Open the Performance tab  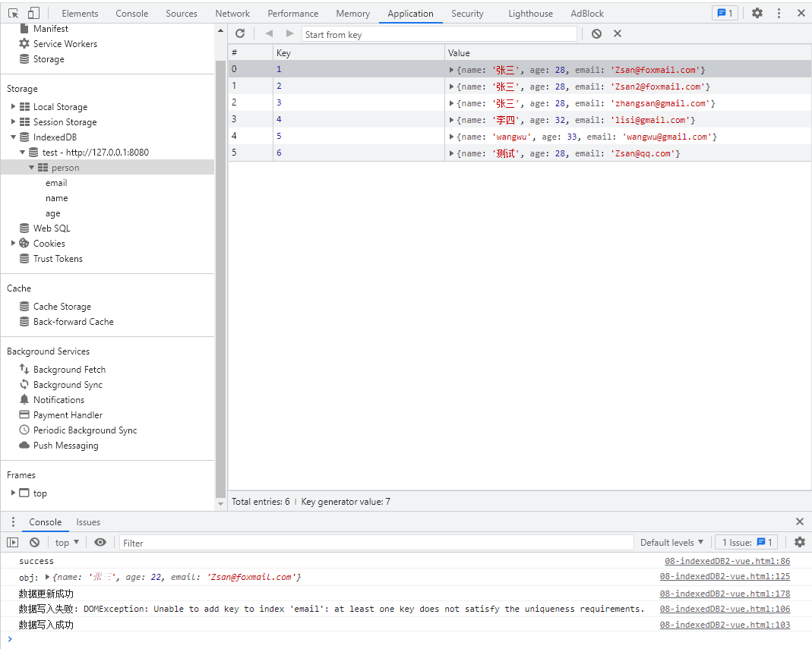292,14
